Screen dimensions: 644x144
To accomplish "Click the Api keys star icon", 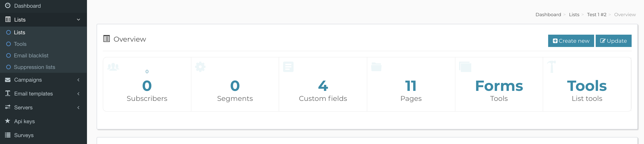I will coord(8,121).
